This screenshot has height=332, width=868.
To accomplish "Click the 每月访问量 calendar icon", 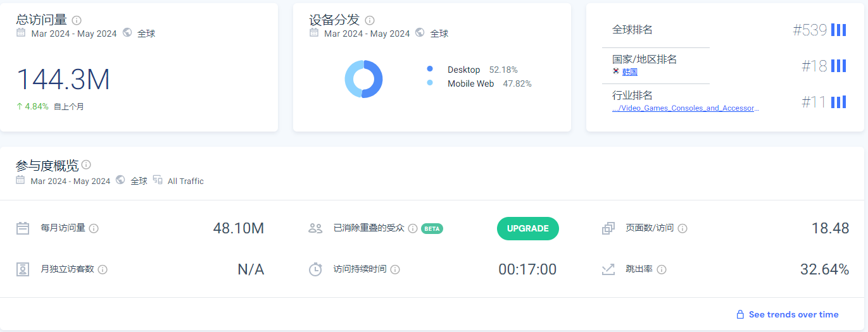I will coord(23,228).
